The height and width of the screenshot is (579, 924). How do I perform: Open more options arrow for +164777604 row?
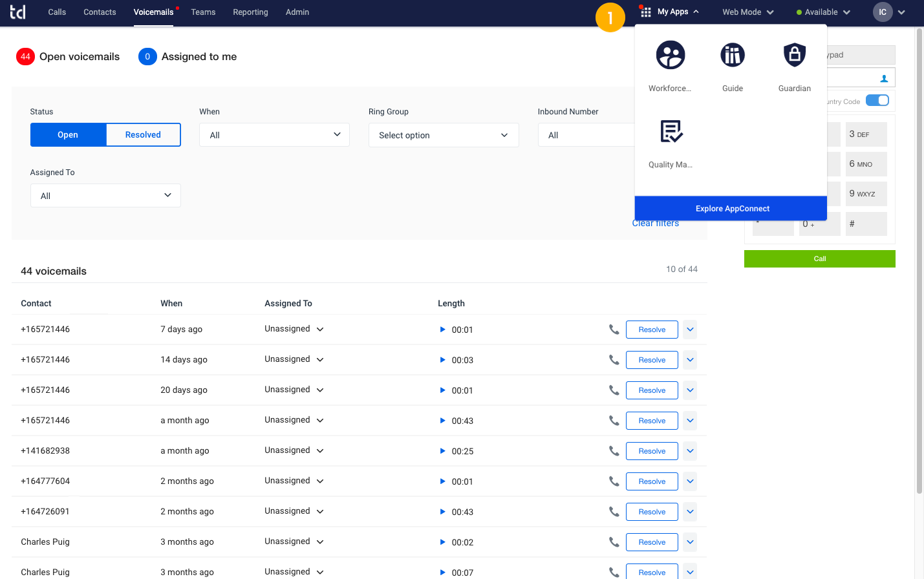690,481
